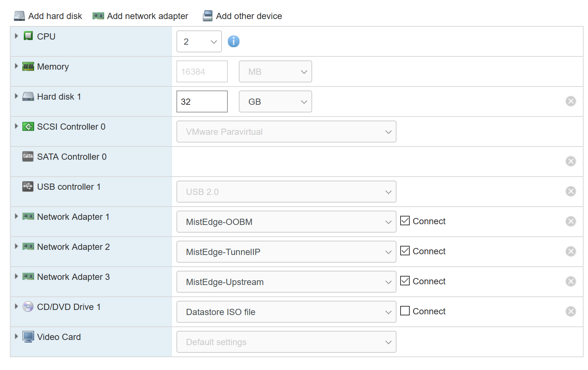588x370 pixels.
Task: Click the hard disk size input field
Action: pos(202,101)
